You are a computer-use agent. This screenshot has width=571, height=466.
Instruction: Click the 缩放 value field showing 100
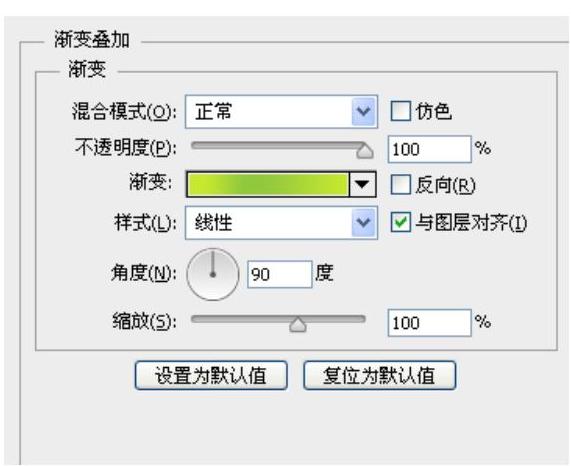(x=430, y=323)
